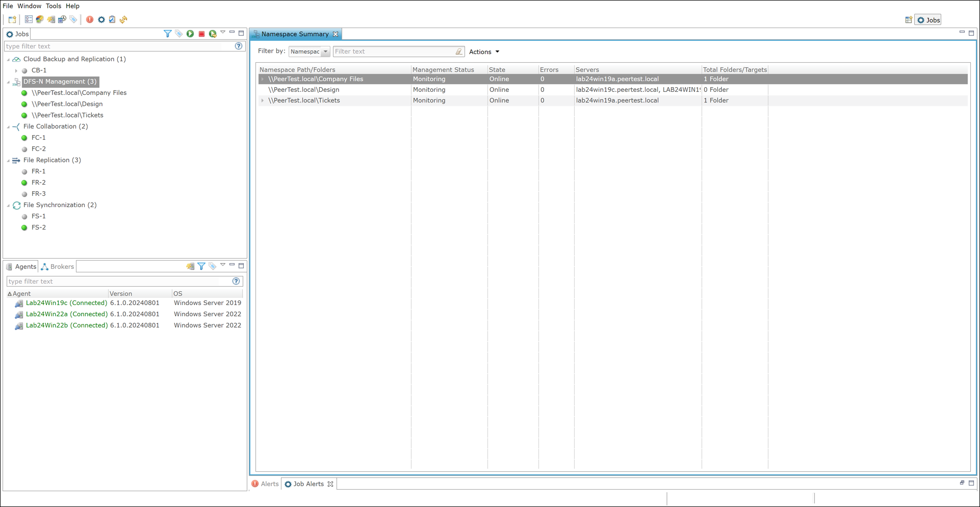
Task: Select the FC-1 job
Action: point(38,138)
